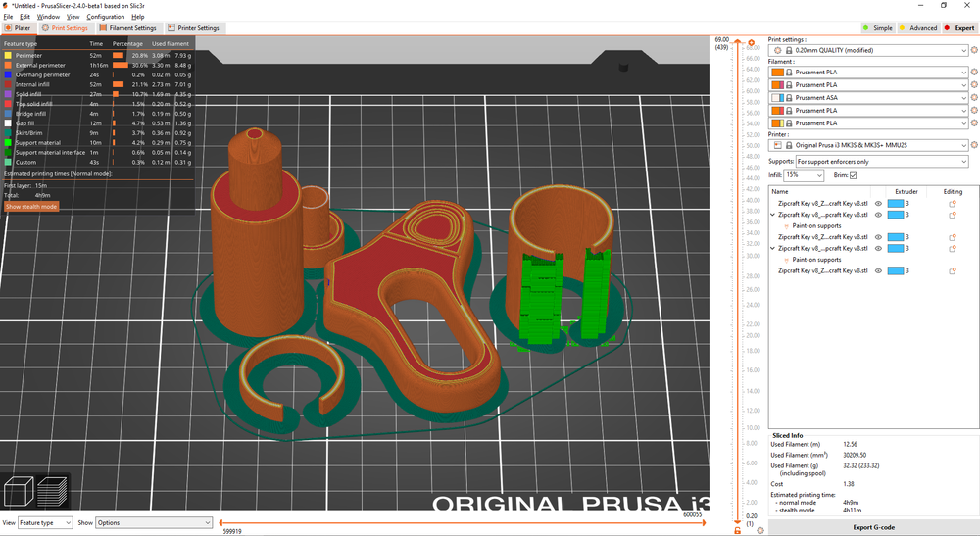Click the Custom feature color swatch in legend
Viewport: 980px width, 536px height.
point(8,163)
